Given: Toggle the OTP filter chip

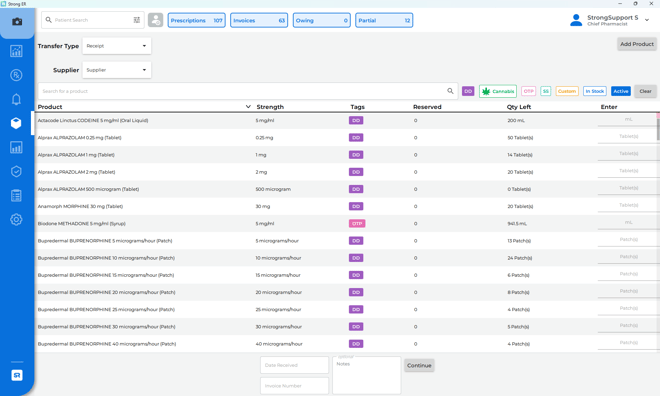Looking at the screenshot, I should pos(528,91).
